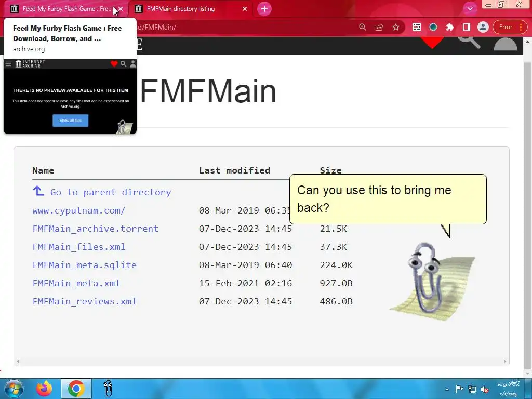Open the Chrome profile avatar
Viewport: 532px width, 399px height.
coord(483,27)
